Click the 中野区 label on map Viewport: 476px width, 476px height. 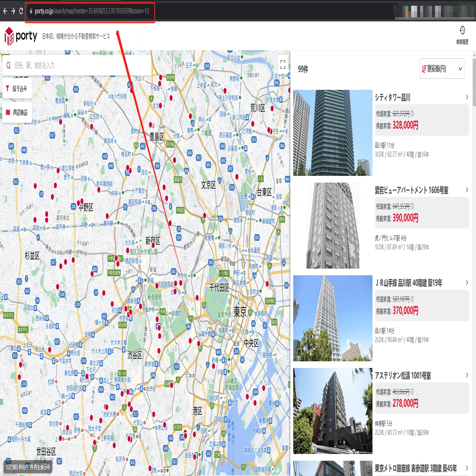click(86, 207)
